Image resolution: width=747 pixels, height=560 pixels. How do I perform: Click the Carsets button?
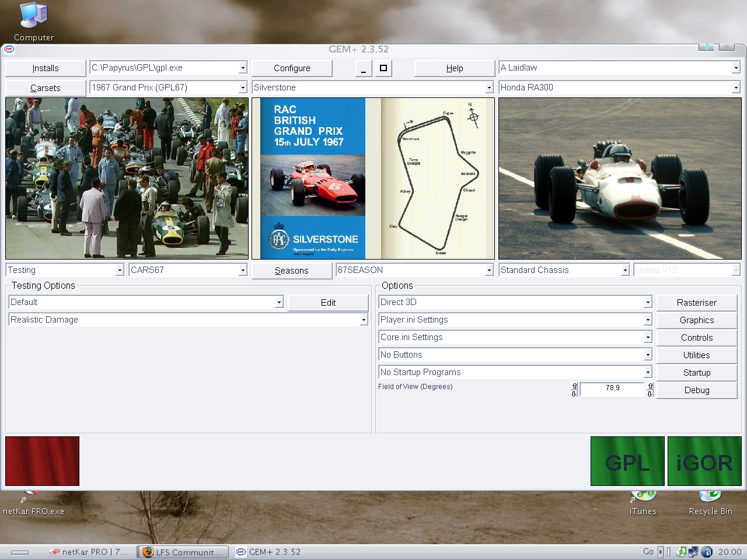click(46, 88)
